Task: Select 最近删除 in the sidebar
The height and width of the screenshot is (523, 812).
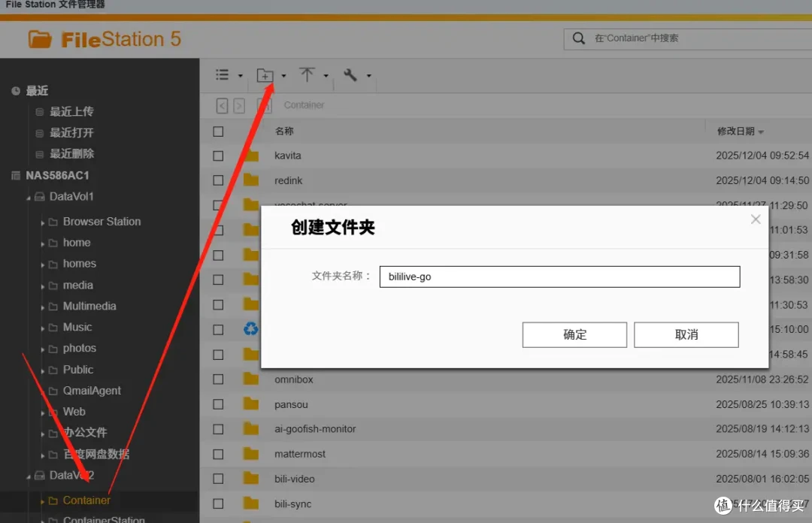Action: (x=71, y=154)
